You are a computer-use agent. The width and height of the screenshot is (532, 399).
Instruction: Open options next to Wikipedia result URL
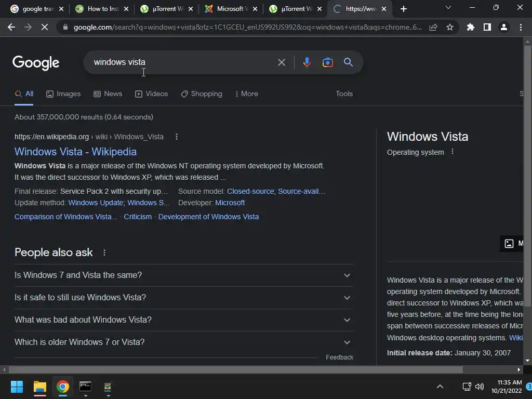click(x=177, y=137)
